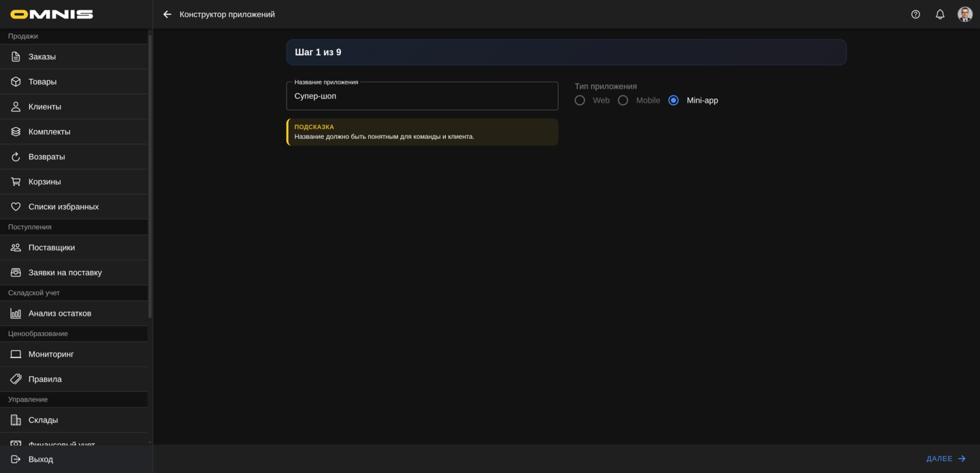Click the Товары box icon
Viewport: 980px width, 473px height.
point(16,82)
